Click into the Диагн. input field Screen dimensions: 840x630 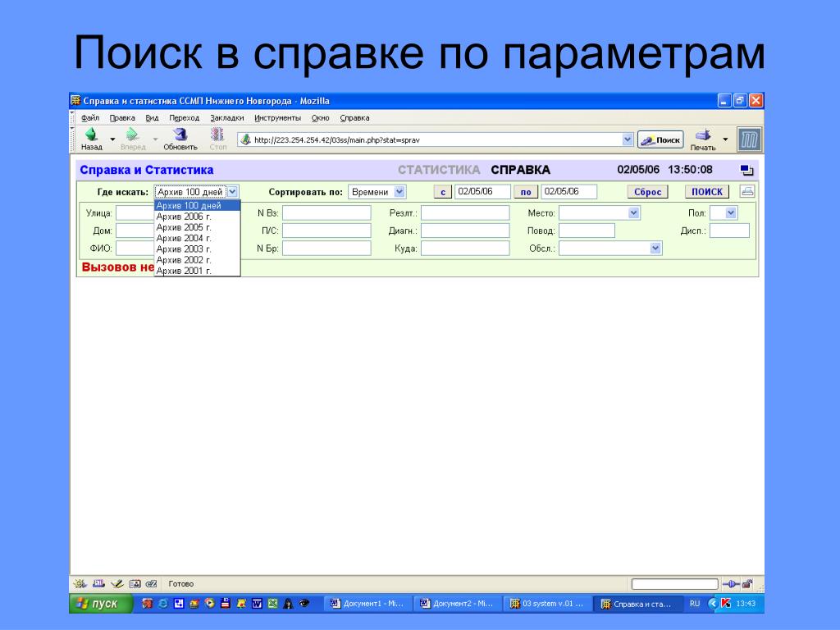coord(465,231)
